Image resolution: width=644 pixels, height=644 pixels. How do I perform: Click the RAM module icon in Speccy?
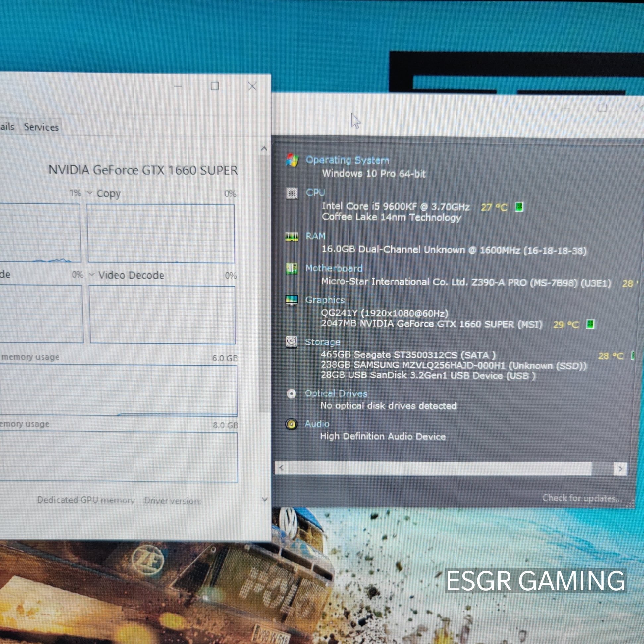point(292,236)
